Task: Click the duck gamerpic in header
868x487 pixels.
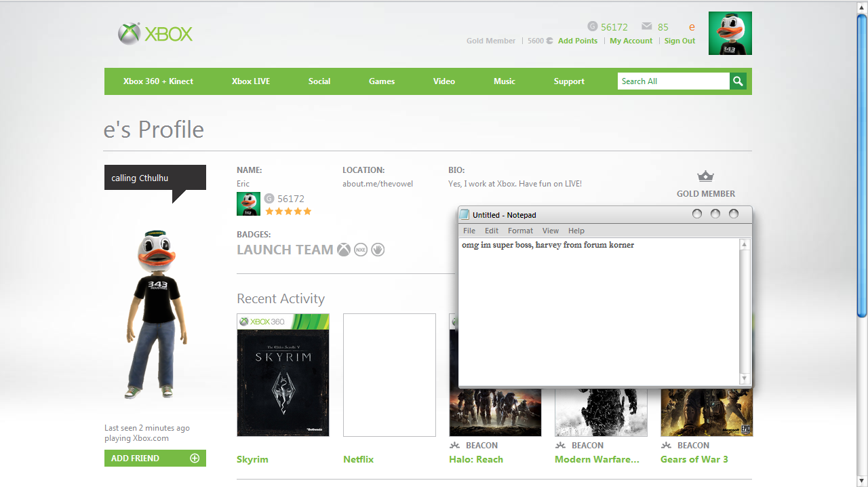Action: [x=730, y=33]
